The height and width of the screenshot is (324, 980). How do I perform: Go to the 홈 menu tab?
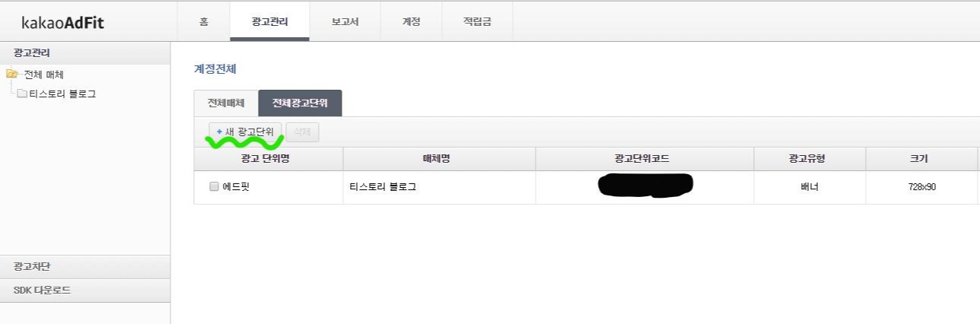[204, 22]
